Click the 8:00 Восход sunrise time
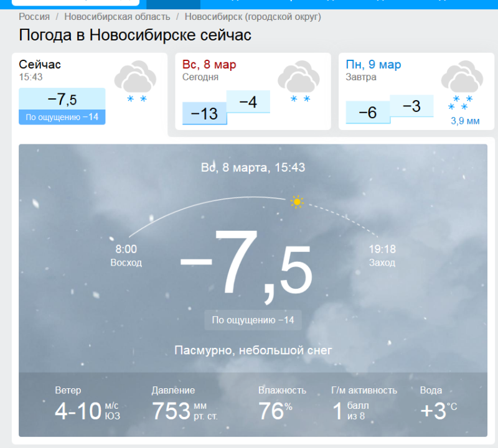The height and width of the screenshot is (448, 498). point(126,256)
